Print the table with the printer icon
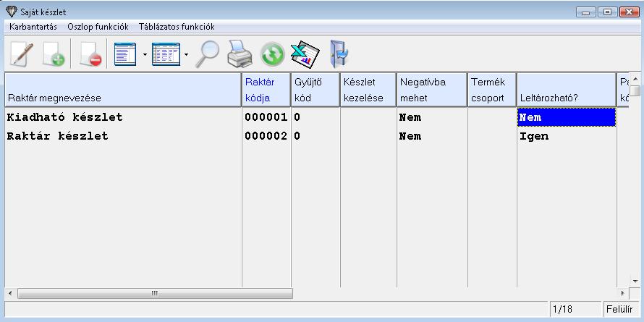The width and height of the screenshot is (644, 322). (240, 54)
